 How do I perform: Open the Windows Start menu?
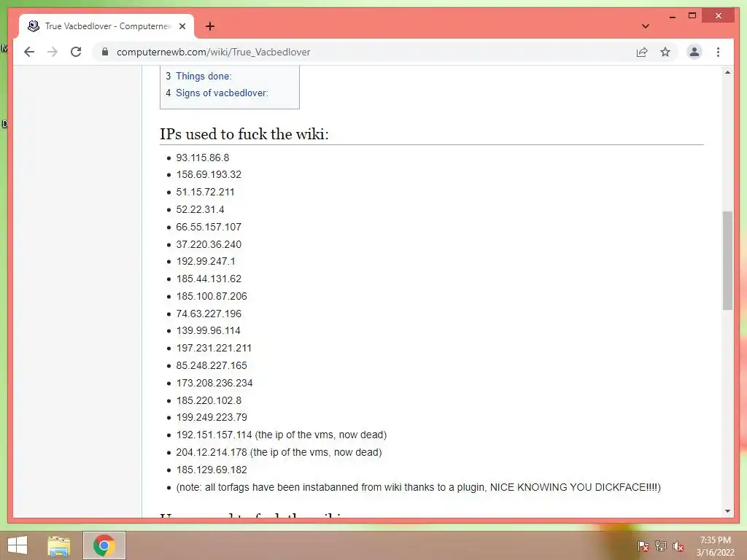pyautogui.click(x=18, y=545)
